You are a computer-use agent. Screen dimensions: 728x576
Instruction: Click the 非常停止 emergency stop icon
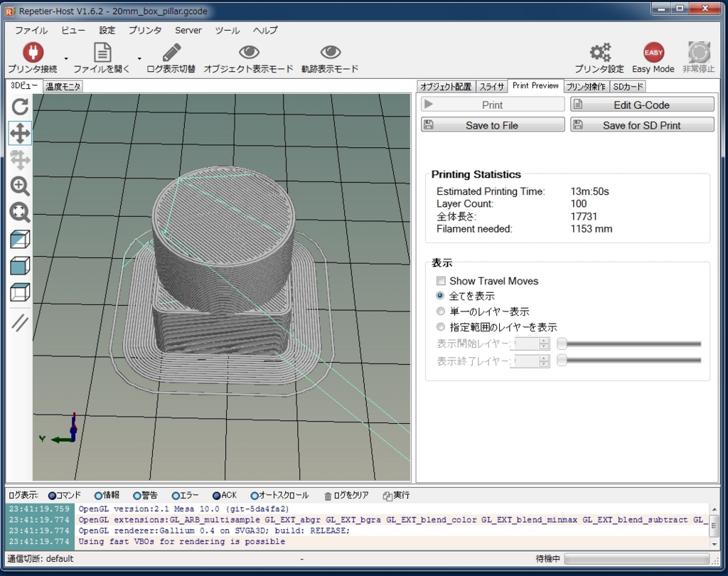[x=699, y=53]
